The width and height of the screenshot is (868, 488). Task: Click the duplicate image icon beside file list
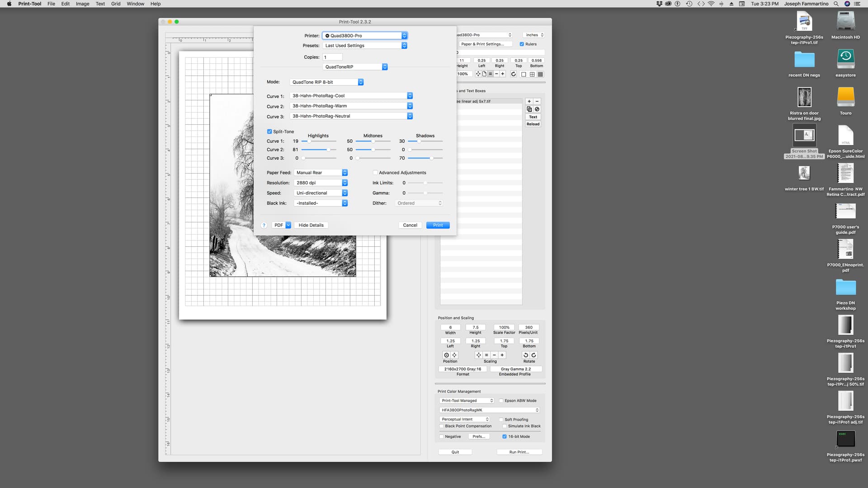click(x=529, y=109)
